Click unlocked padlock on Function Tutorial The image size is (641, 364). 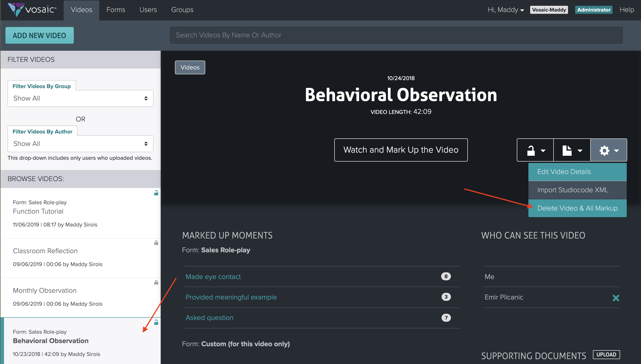coord(156,193)
